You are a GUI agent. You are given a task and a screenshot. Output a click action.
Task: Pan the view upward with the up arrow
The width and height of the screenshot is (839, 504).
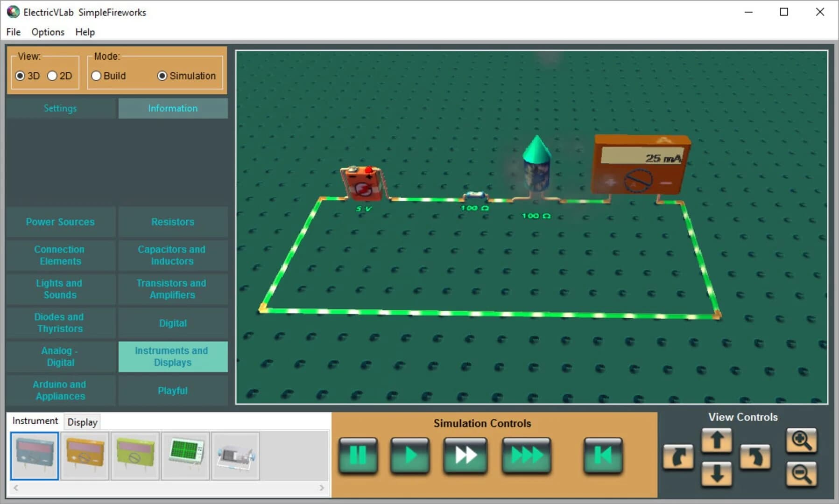coord(717,440)
